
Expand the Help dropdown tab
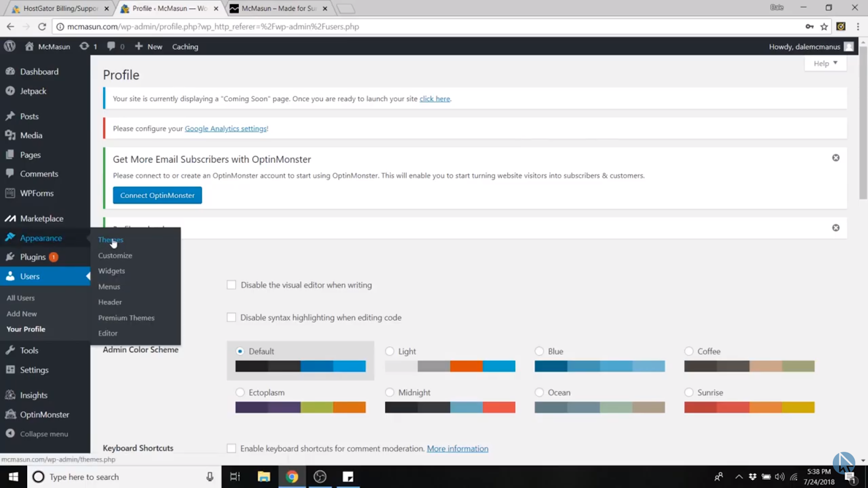coord(826,63)
